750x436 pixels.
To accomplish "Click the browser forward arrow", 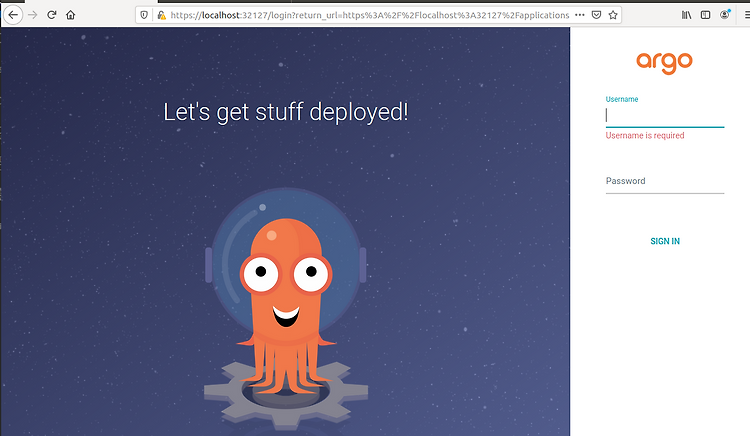I will (x=33, y=15).
